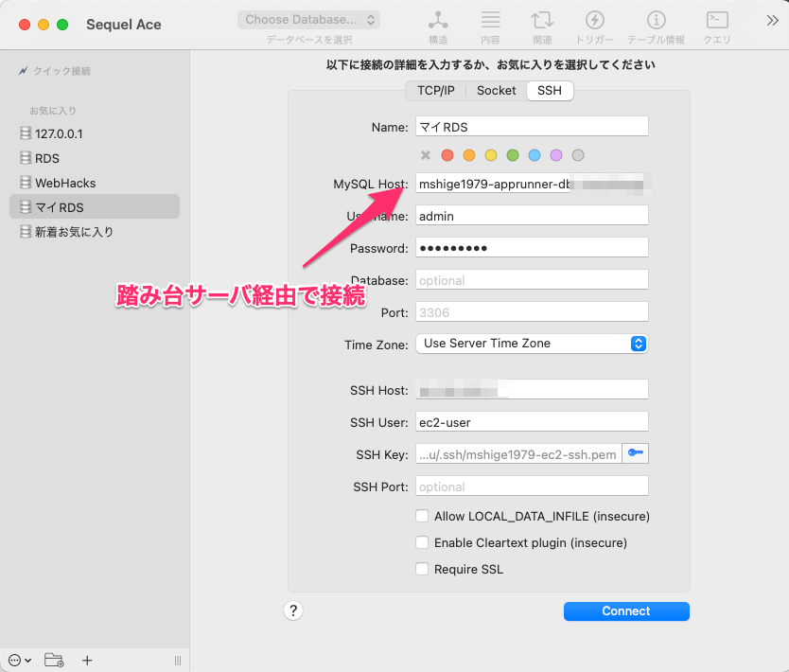Click the Database optional field
Screen dimensions: 789x672
tap(532, 280)
